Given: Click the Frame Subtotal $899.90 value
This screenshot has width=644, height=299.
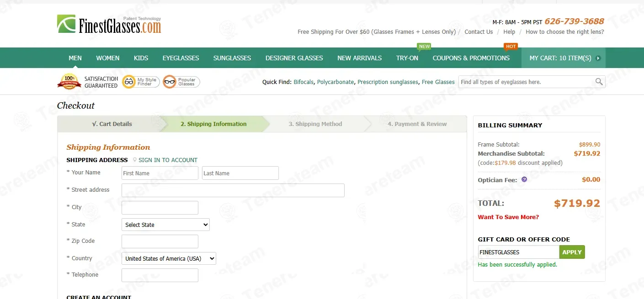Looking at the screenshot, I should click(x=590, y=145).
